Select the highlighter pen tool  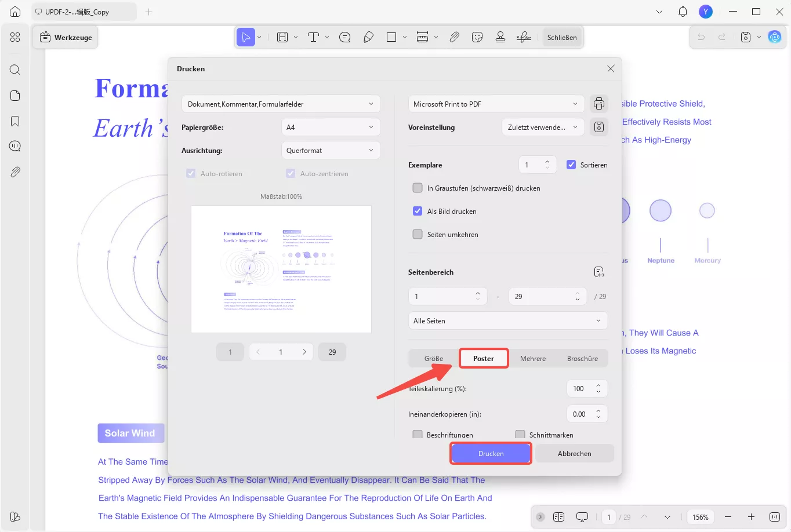368,37
